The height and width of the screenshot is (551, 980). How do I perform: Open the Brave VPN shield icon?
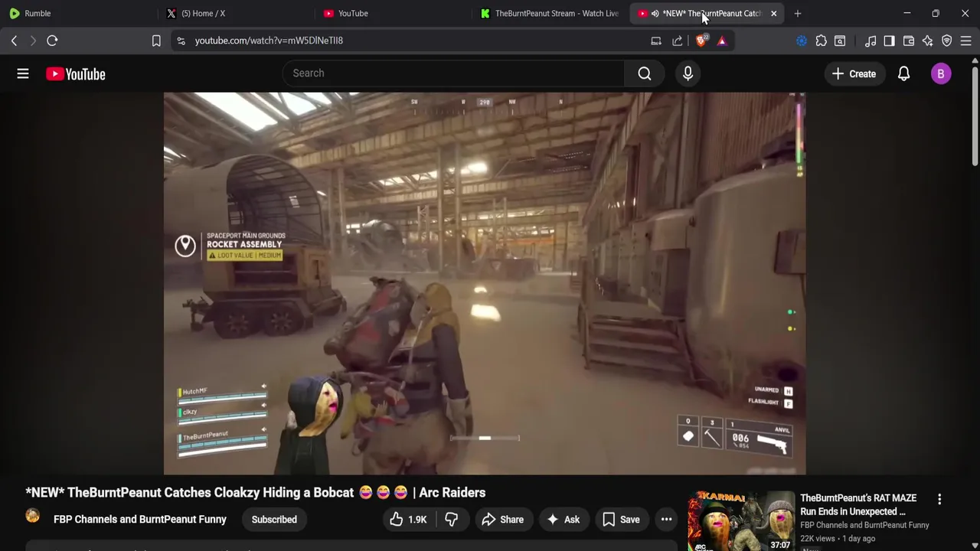pyautogui.click(x=947, y=41)
